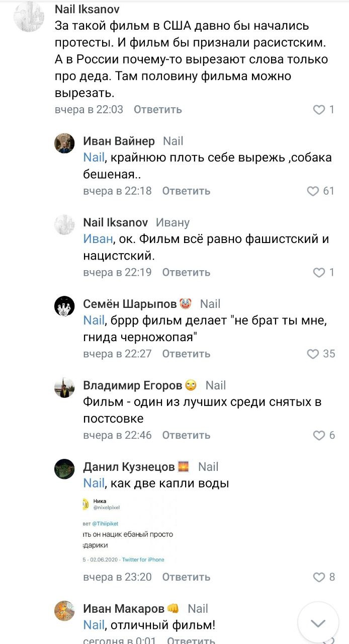Reply to Nail Iksanov's top comment
The width and height of the screenshot is (349, 644).
(x=158, y=110)
